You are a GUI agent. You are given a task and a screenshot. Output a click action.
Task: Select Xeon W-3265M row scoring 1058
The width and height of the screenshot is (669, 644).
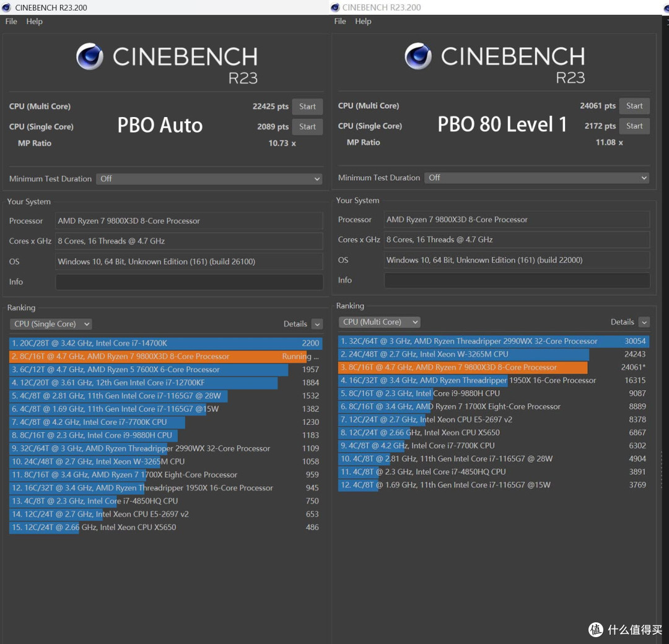click(x=165, y=461)
